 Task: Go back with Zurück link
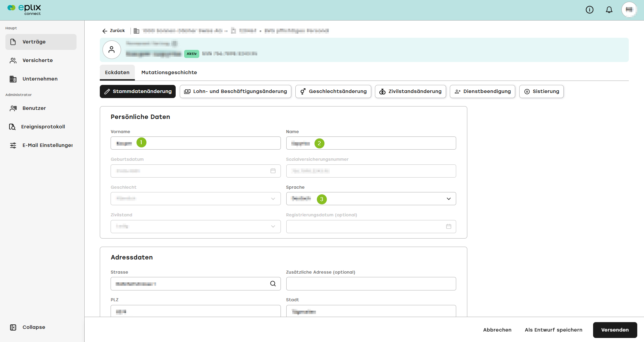click(114, 31)
